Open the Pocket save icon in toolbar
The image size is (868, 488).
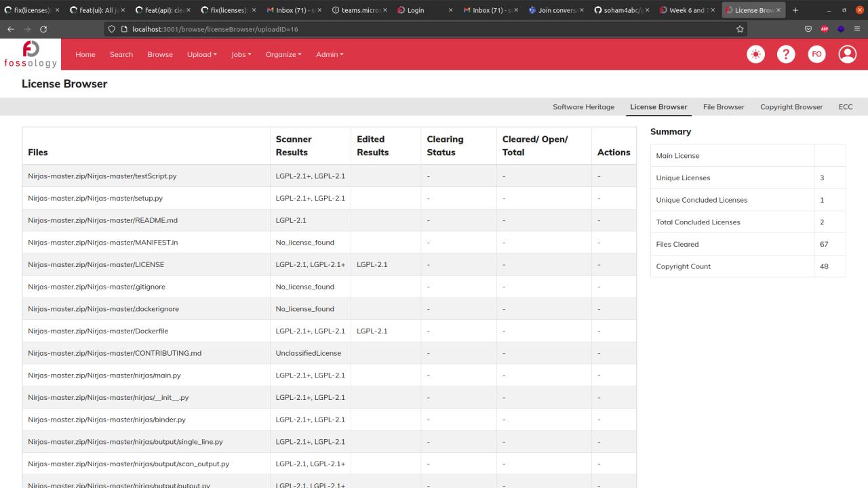click(808, 29)
